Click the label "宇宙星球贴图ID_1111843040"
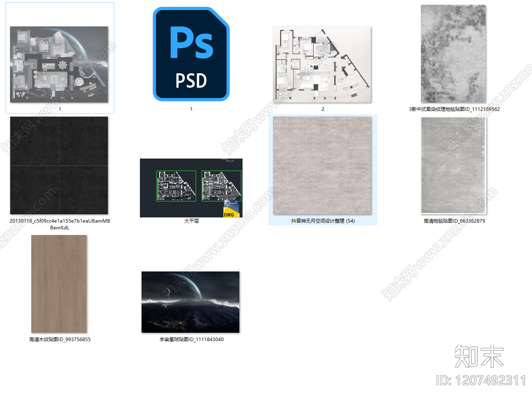This screenshot has height=396, width=532. click(x=192, y=339)
